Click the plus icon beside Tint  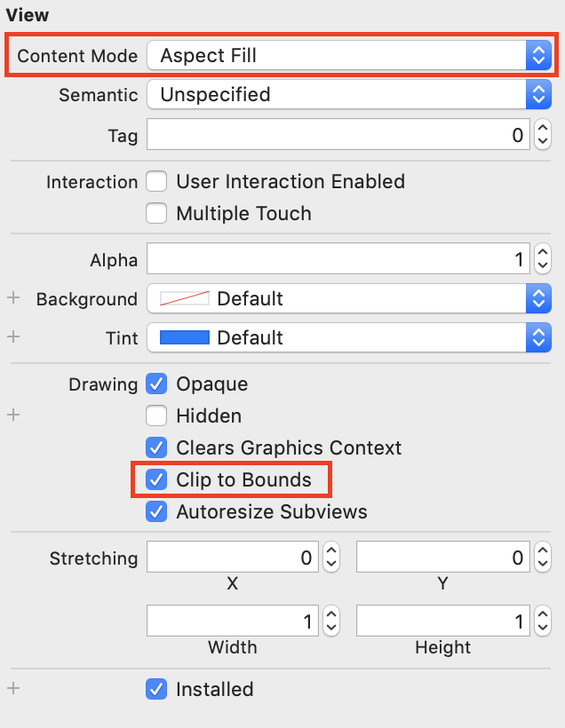pyautogui.click(x=13, y=337)
